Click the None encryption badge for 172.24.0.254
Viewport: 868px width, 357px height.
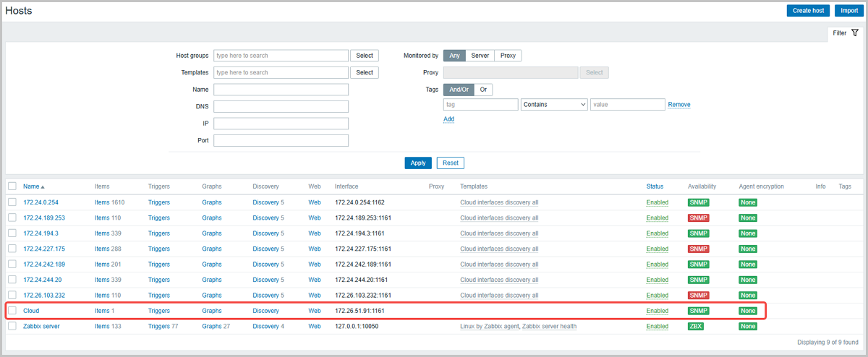pyautogui.click(x=747, y=202)
